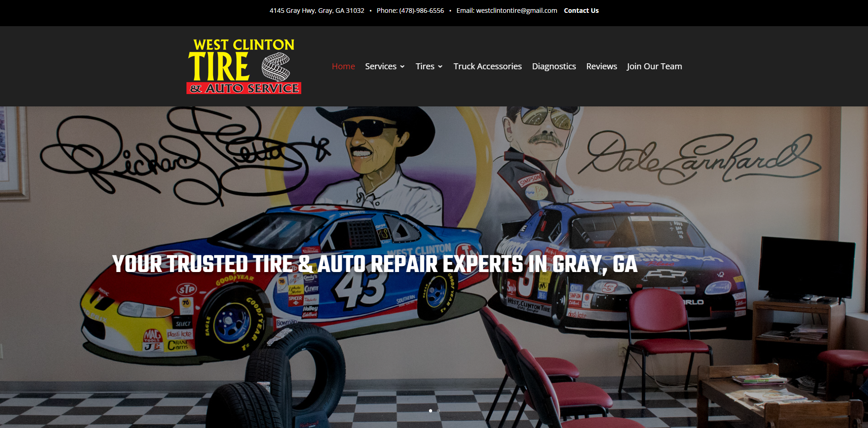Click the hero headline about Gray, GA
868x428 pixels.
[375, 264]
